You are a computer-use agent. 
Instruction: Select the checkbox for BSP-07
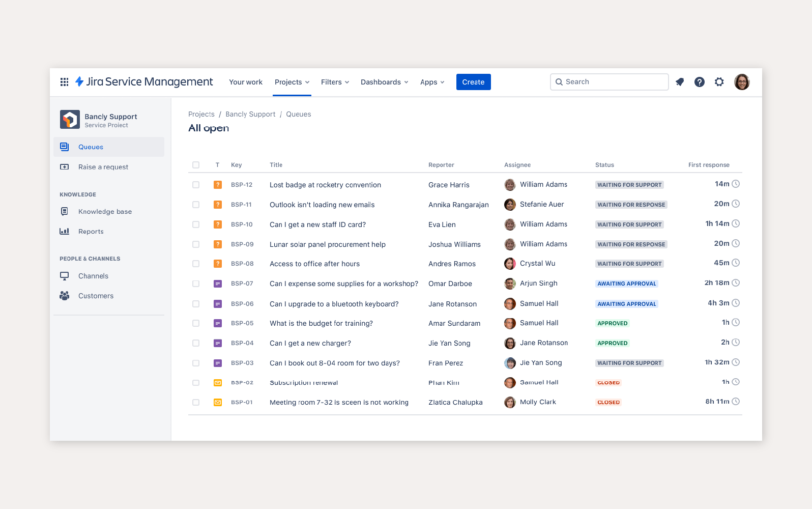click(196, 284)
